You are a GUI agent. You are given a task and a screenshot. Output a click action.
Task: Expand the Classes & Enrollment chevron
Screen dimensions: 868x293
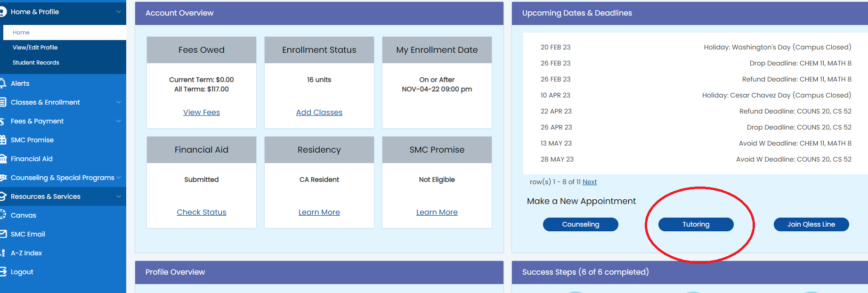tap(119, 102)
